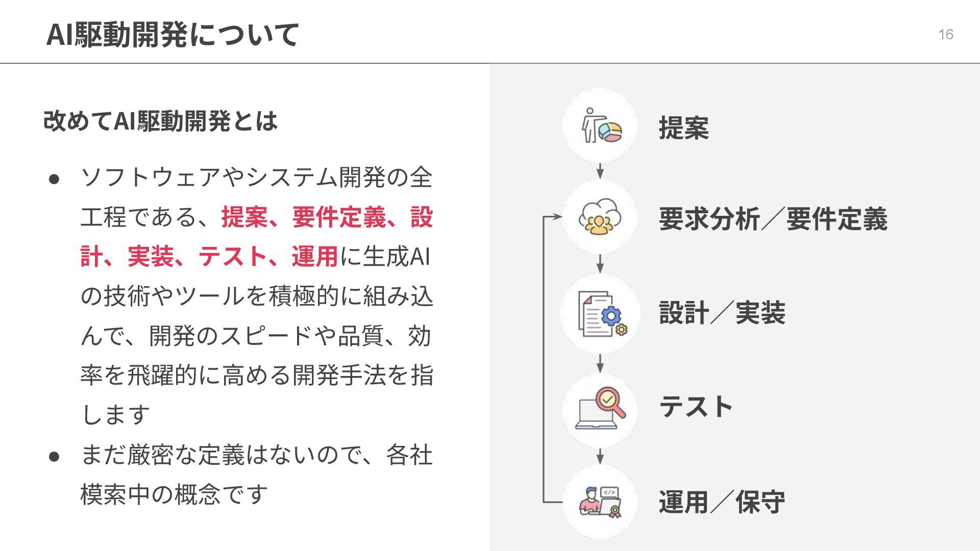Click the 設計／実装 label
This screenshot has height=551, width=980.
point(722,313)
